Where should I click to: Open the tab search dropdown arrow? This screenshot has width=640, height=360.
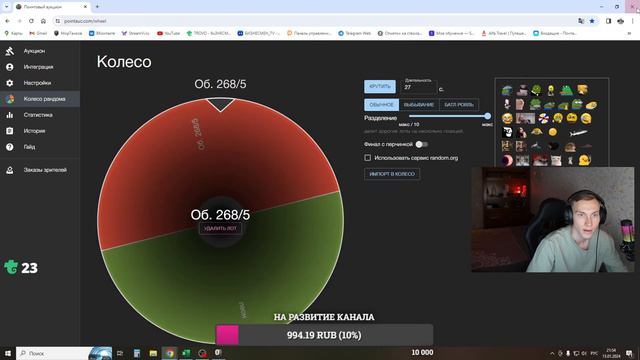(x=6, y=7)
